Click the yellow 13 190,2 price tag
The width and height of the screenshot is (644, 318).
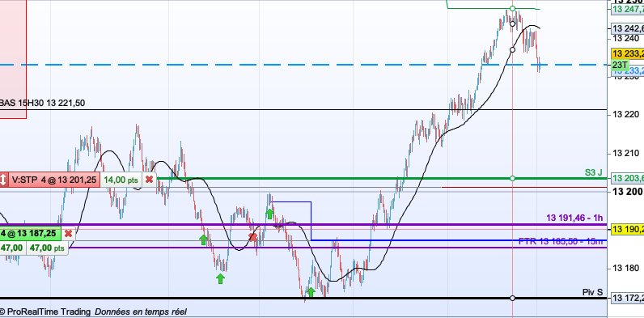click(628, 229)
